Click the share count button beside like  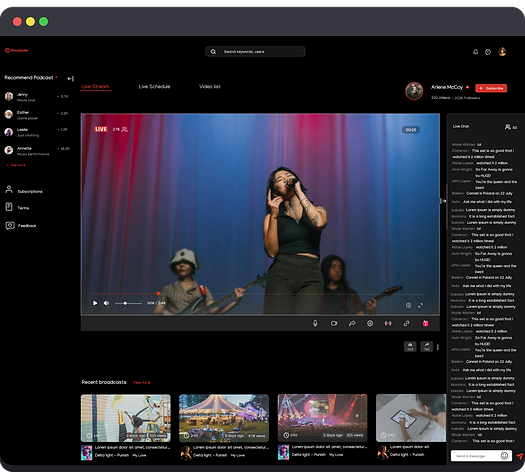[427, 346]
